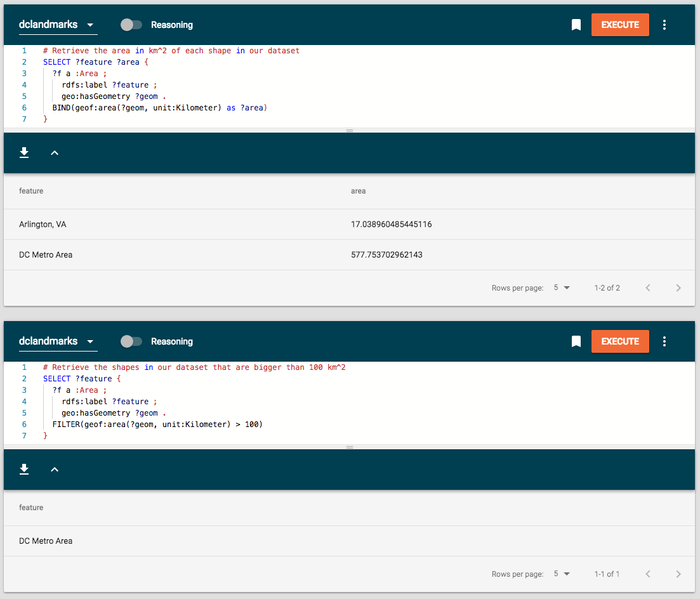Viewport: 700px width, 599px height.
Task: Select 'feature' column header in first table
Action: click(31, 191)
